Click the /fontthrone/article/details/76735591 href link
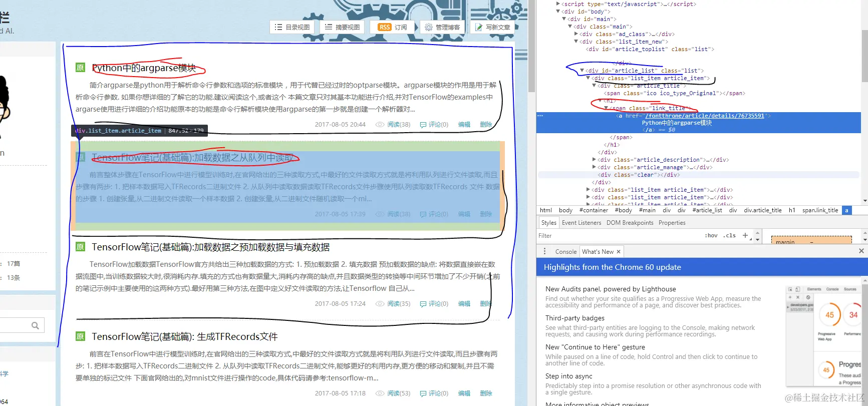This screenshot has height=406, width=868. pos(705,116)
